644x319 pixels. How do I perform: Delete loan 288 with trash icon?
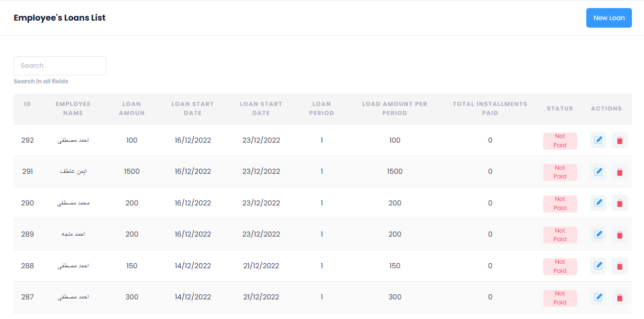(619, 266)
